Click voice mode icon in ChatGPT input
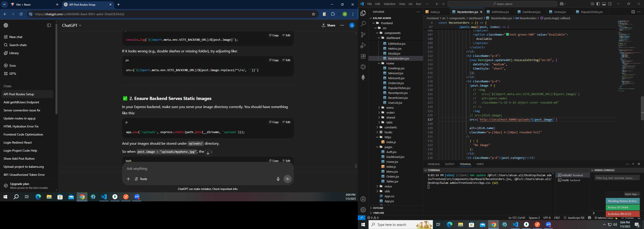Image resolution: width=644 pixels, height=229 pixels. pyautogui.click(x=288, y=179)
